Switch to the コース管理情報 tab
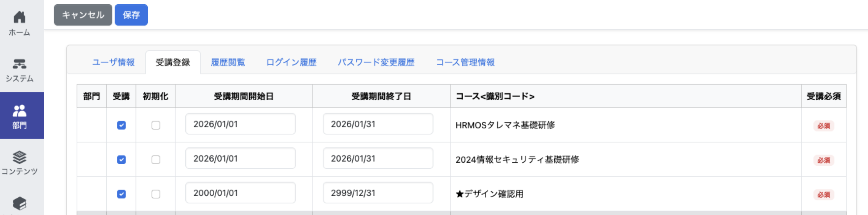Viewport: 868px width, 215px height. click(x=465, y=62)
